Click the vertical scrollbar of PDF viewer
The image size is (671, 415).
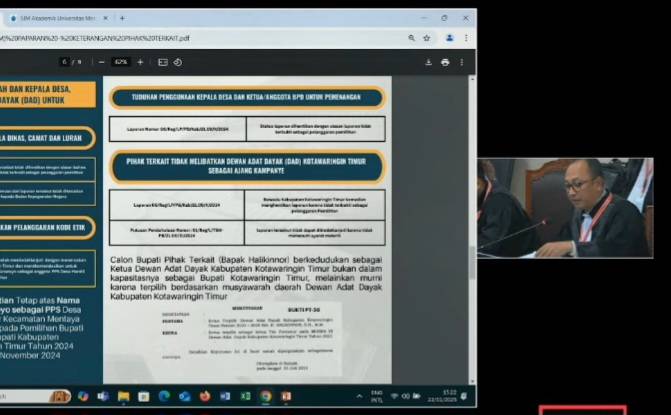pos(472,263)
